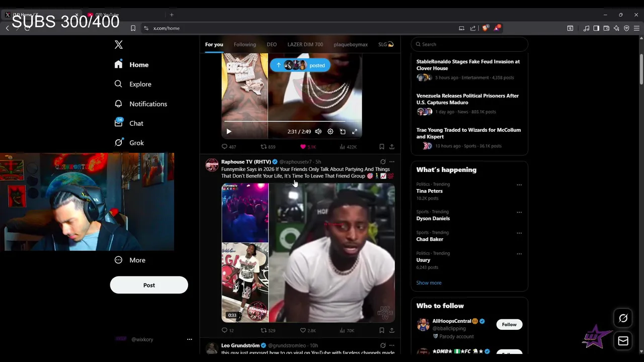644x362 pixels.
Task: Open Brave Rewards triangle icon
Action: (497, 28)
